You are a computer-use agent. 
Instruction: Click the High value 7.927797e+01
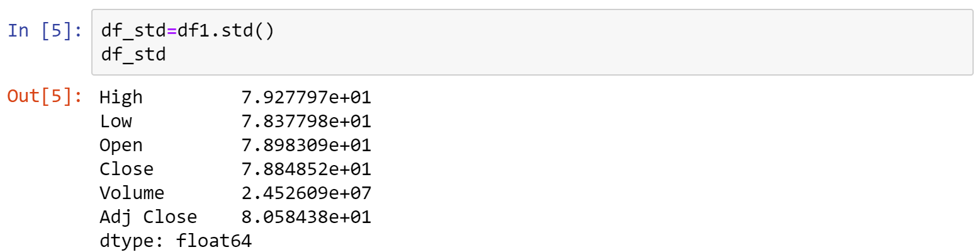click(307, 97)
